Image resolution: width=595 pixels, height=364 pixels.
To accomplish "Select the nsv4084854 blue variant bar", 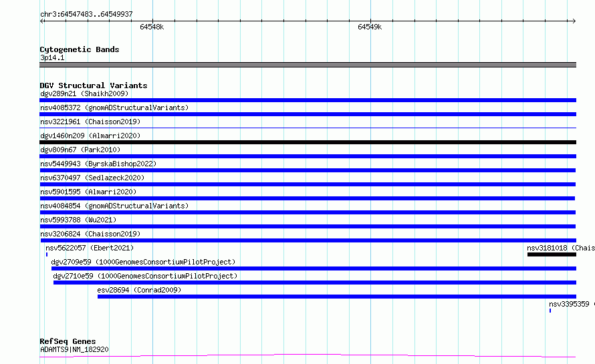I will 308,212.
